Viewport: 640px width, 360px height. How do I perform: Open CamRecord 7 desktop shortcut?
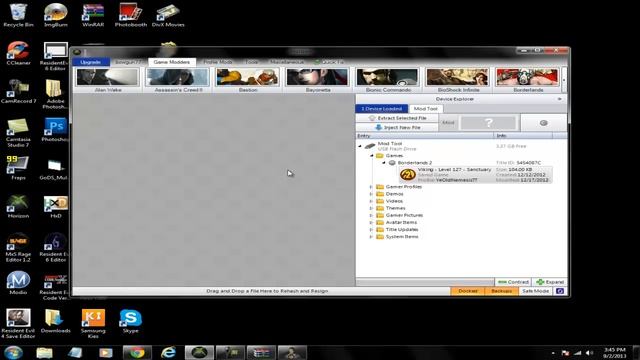(18, 91)
